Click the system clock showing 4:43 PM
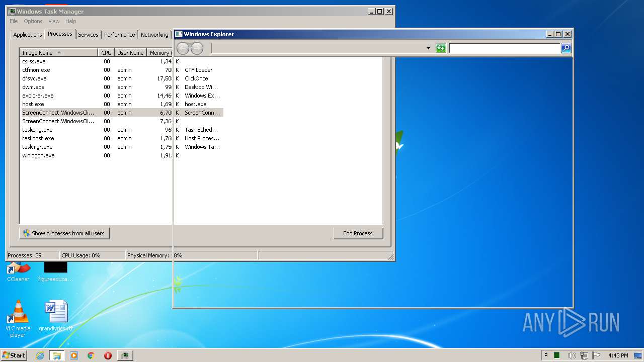Image resolution: width=644 pixels, height=362 pixels. 618,355
